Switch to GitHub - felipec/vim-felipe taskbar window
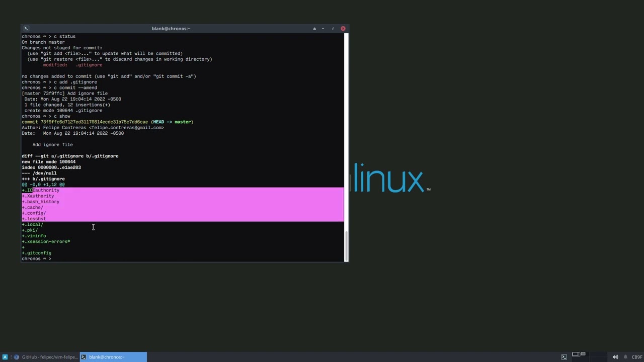Image resolution: width=644 pixels, height=362 pixels. 46,357
